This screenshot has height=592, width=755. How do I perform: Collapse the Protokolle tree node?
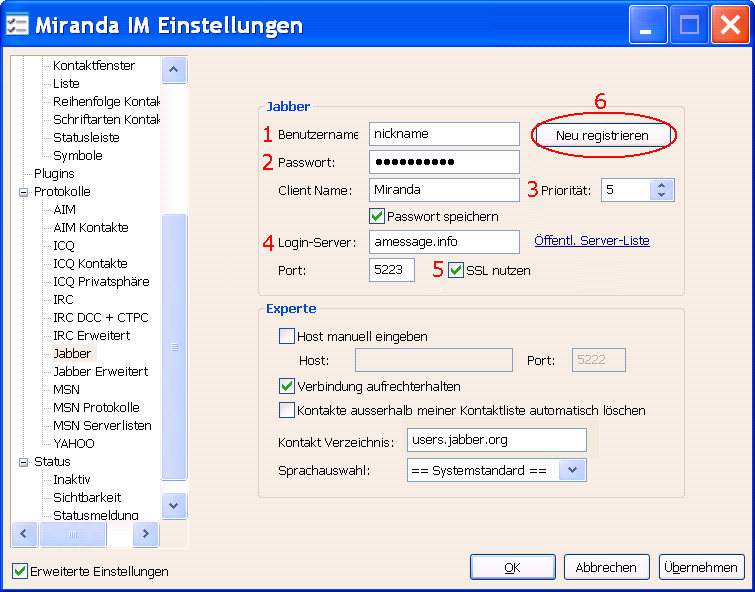pos(24,192)
